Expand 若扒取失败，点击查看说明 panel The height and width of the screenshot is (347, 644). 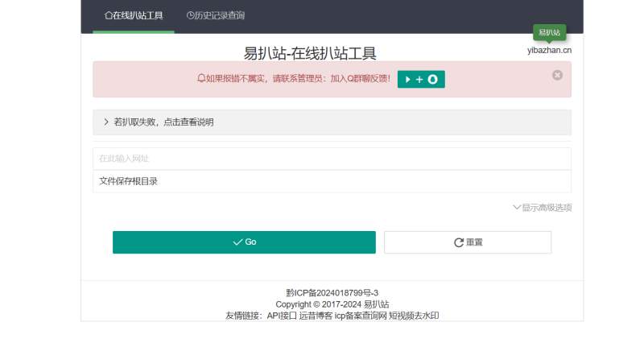click(x=332, y=122)
